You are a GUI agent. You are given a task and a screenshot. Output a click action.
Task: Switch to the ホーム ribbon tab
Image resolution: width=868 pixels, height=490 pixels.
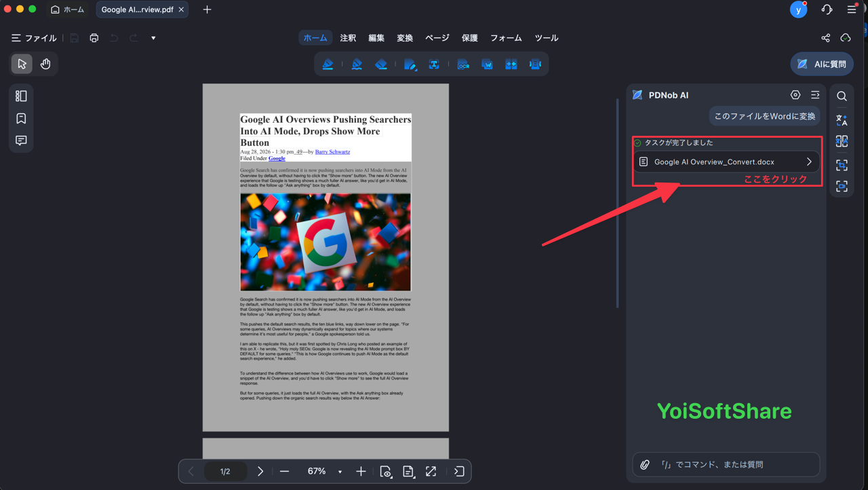(x=315, y=38)
